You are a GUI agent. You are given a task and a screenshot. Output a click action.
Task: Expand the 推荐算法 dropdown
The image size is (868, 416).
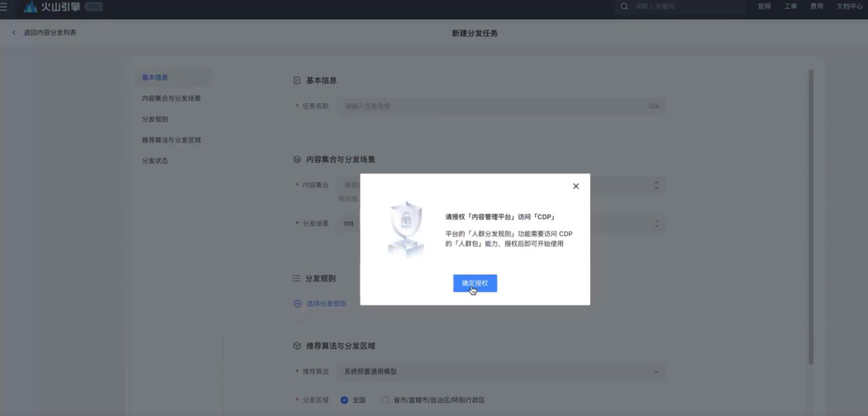656,371
